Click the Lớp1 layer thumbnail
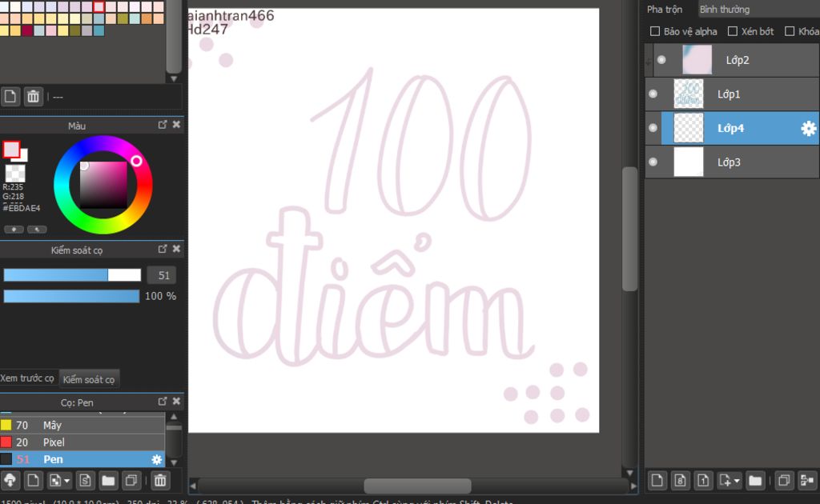The height and width of the screenshot is (504, 820). click(688, 94)
